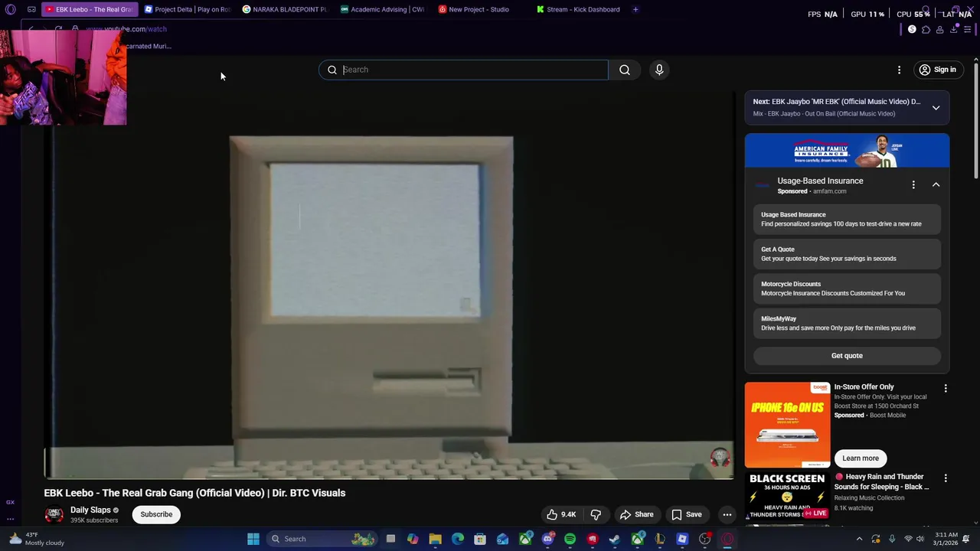
Task: Open the volume speaker tray icon
Action: 922,539
